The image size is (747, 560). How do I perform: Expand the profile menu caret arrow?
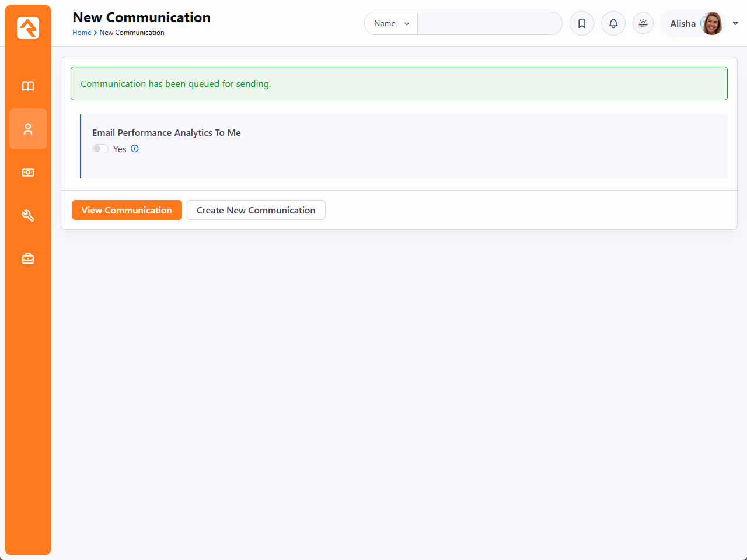735,23
